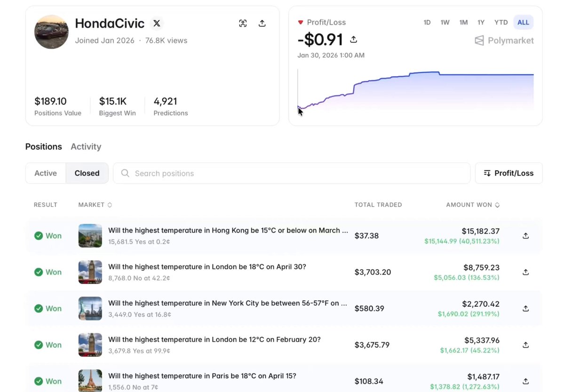Share the Hong Kong 15°C position

point(525,236)
